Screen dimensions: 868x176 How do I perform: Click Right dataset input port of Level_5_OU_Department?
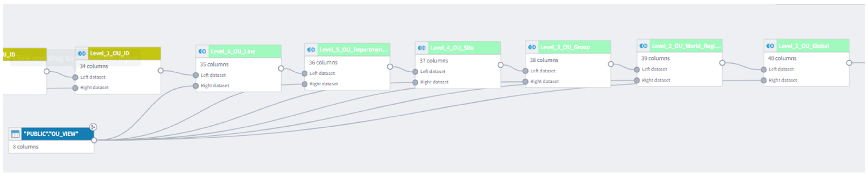click(305, 84)
